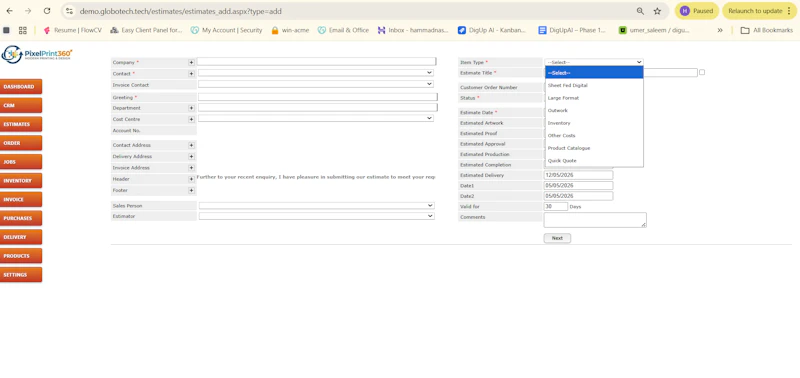
Task: Click the Estimated Delivery date field
Action: tap(579, 175)
